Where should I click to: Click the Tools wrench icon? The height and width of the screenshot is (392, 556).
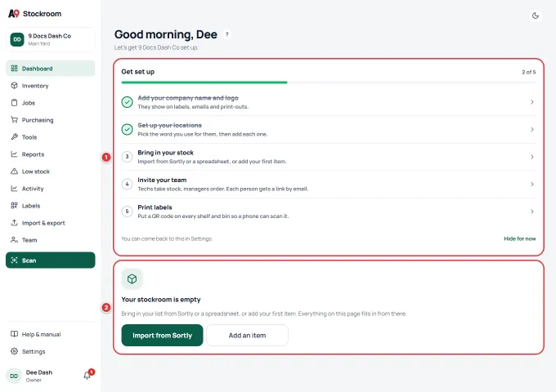14,136
